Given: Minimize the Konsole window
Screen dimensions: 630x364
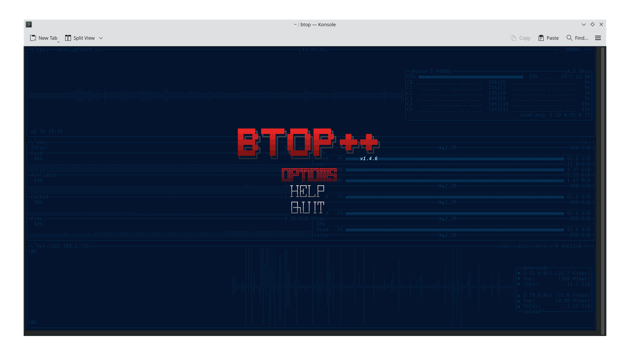Looking at the screenshot, I should coord(584,25).
